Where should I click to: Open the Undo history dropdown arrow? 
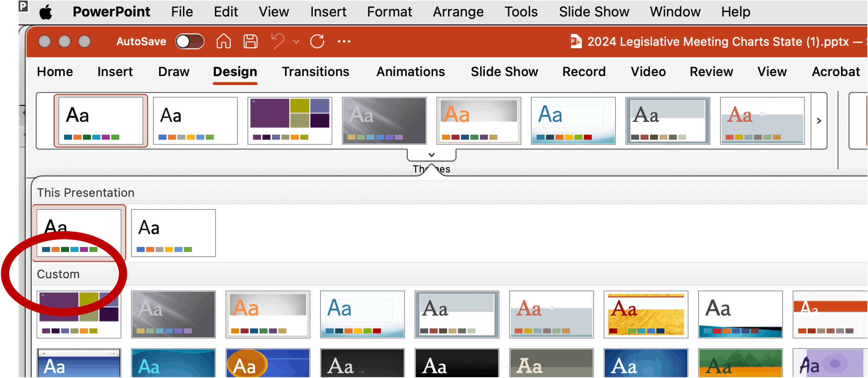click(x=296, y=42)
